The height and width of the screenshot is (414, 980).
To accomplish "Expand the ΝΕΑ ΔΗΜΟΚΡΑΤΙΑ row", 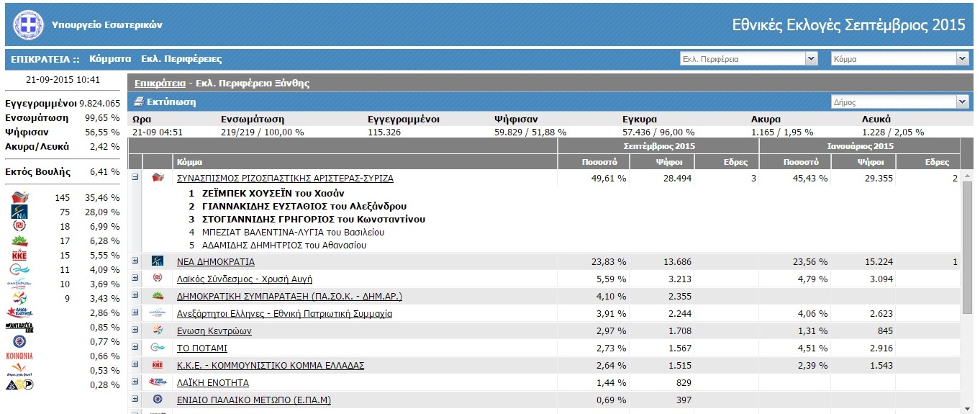I will tap(135, 261).
